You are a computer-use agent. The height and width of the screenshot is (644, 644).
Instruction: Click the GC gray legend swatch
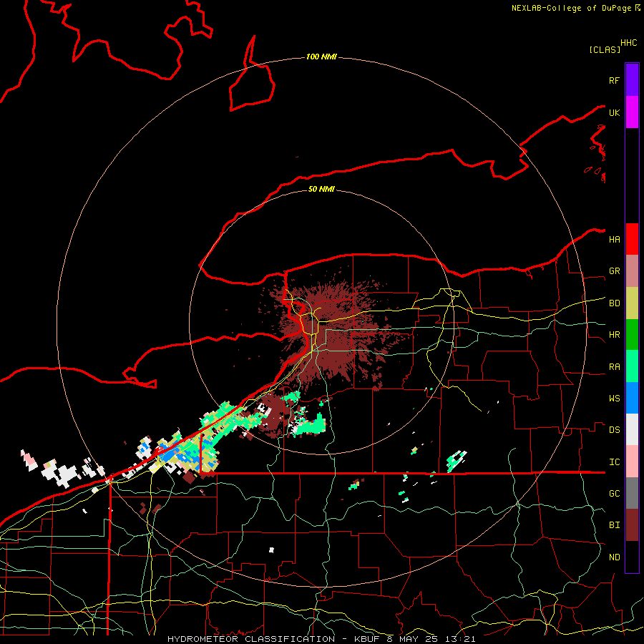[x=632, y=493]
